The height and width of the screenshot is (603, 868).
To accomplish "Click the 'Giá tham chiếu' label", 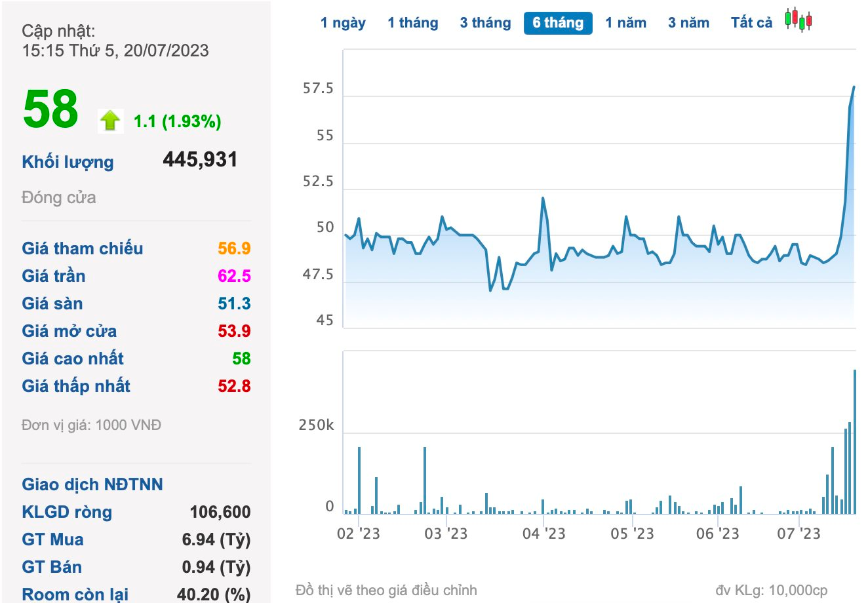I will coord(83,248).
